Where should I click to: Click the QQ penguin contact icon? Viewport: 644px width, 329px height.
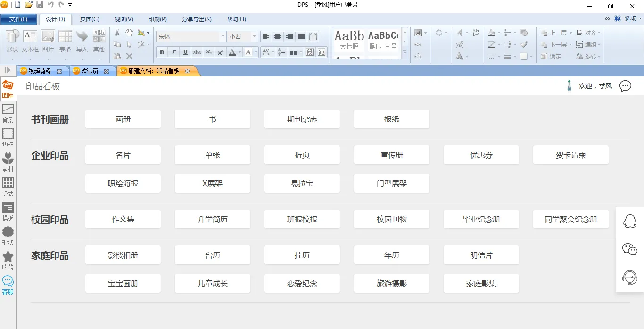click(630, 221)
